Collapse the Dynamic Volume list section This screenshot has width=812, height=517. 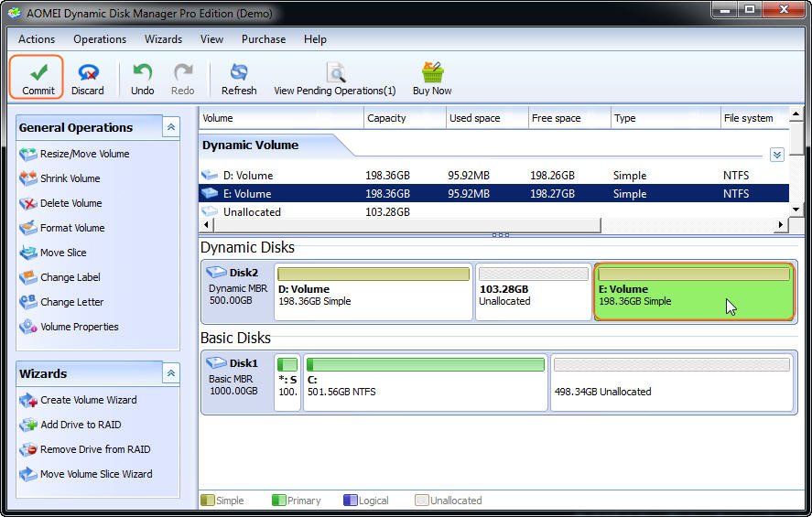coord(776,155)
